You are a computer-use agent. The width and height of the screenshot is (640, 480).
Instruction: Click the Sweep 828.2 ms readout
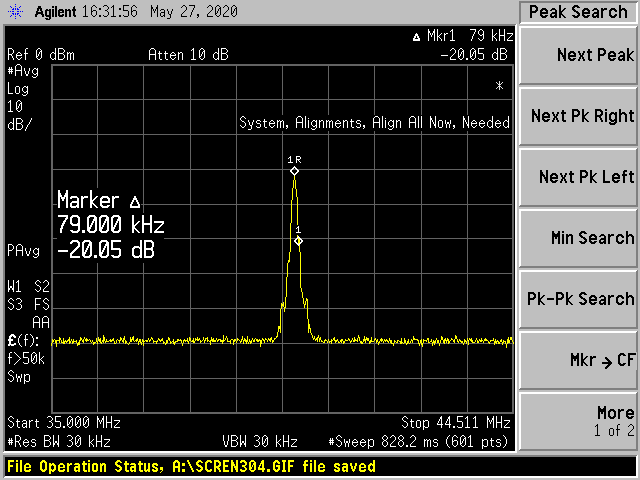(x=419, y=441)
